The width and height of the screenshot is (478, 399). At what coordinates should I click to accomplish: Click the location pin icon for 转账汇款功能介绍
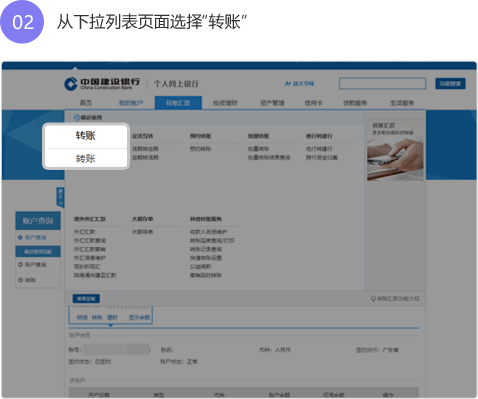click(373, 299)
